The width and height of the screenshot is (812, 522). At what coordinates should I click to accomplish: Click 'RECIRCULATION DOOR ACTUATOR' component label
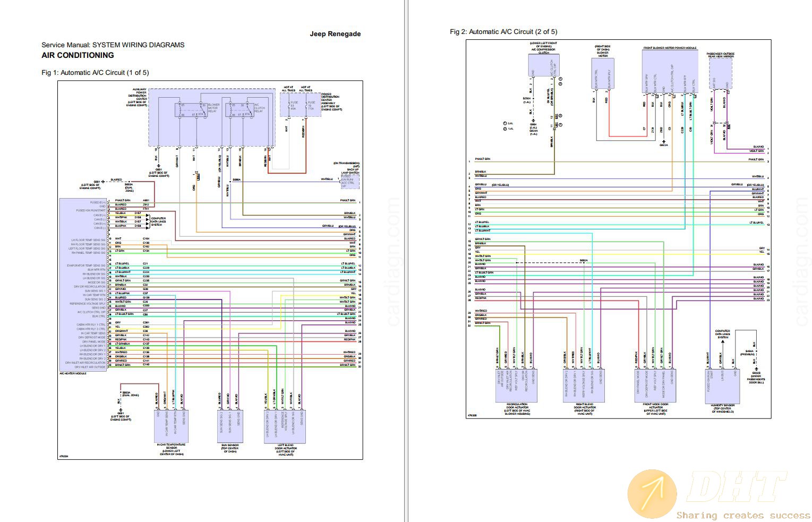pos(517,409)
